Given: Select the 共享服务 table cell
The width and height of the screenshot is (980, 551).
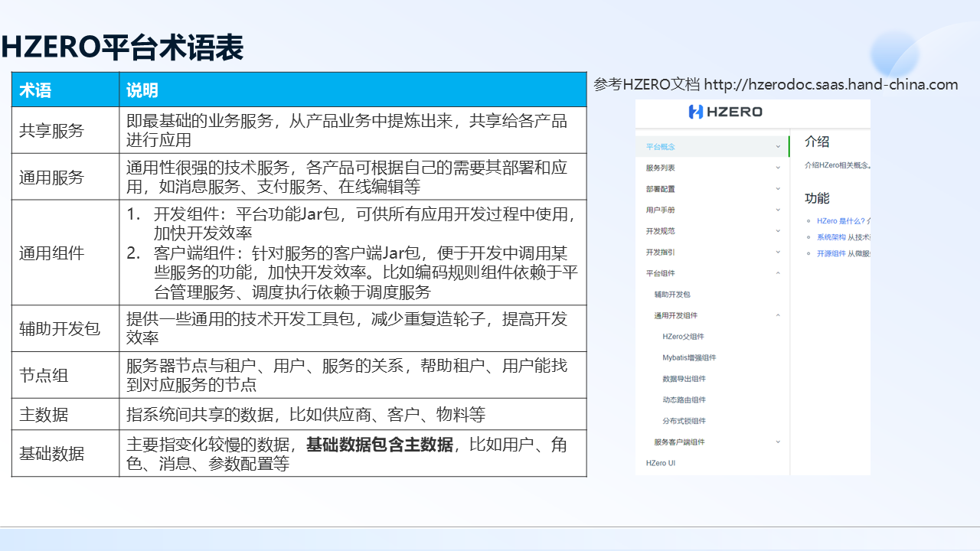Looking at the screenshot, I should (x=65, y=130).
